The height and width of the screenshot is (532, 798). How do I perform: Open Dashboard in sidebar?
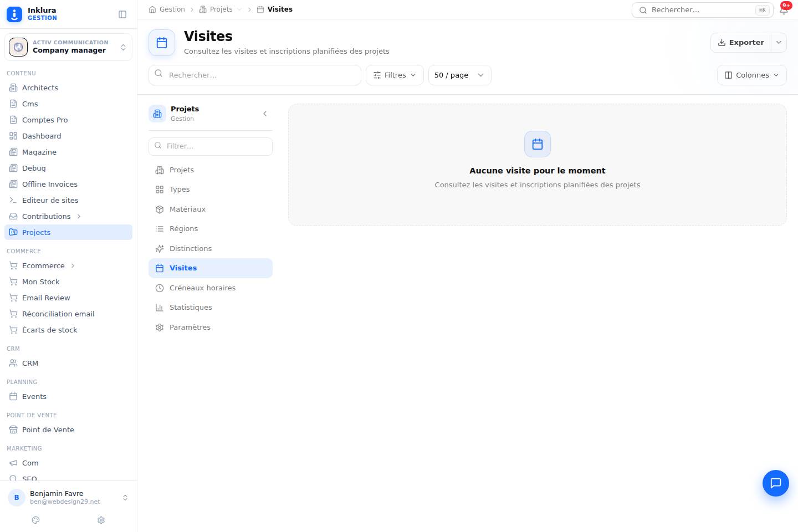click(x=68, y=136)
